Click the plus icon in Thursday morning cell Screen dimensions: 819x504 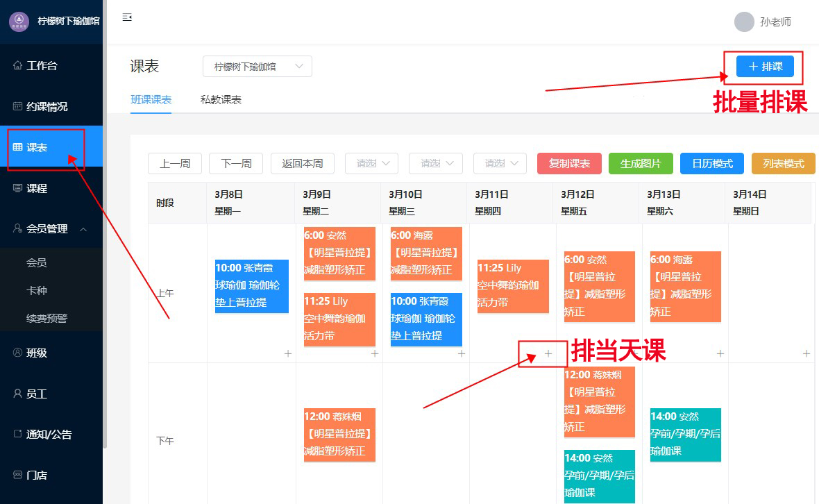(548, 353)
